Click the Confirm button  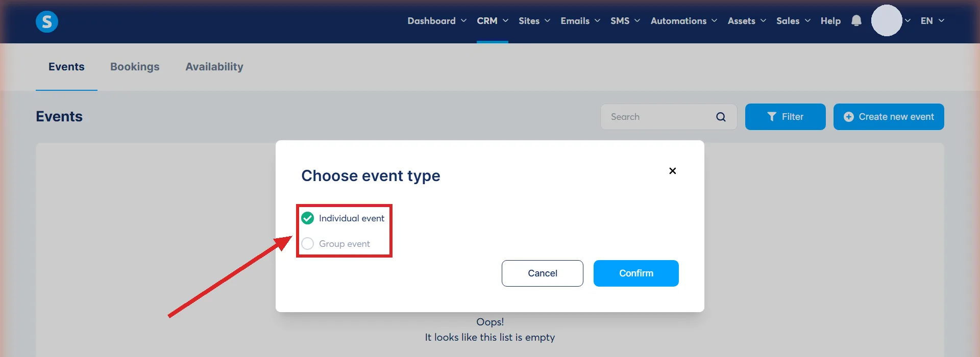(636, 273)
